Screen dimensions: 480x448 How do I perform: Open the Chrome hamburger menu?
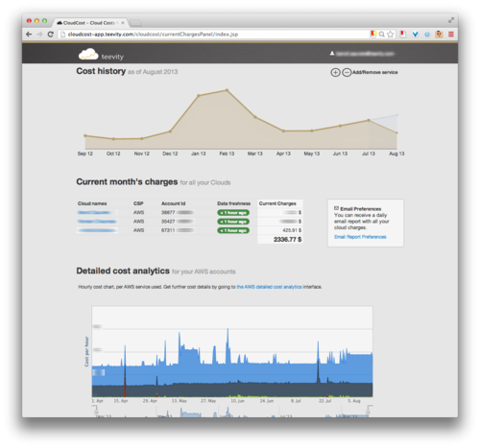[451, 35]
